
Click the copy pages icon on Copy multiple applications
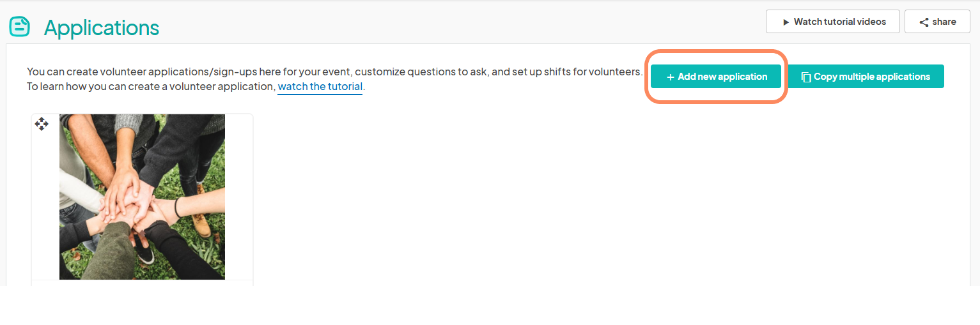pyautogui.click(x=806, y=77)
